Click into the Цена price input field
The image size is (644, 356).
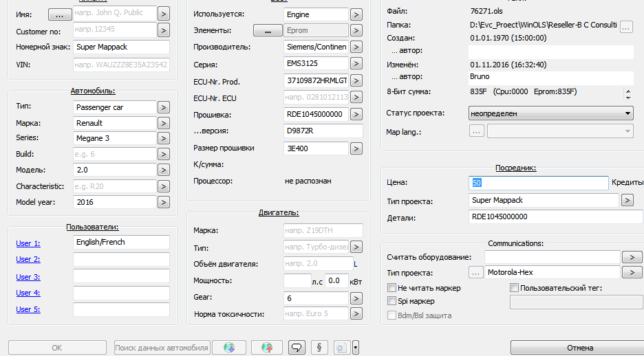click(539, 183)
